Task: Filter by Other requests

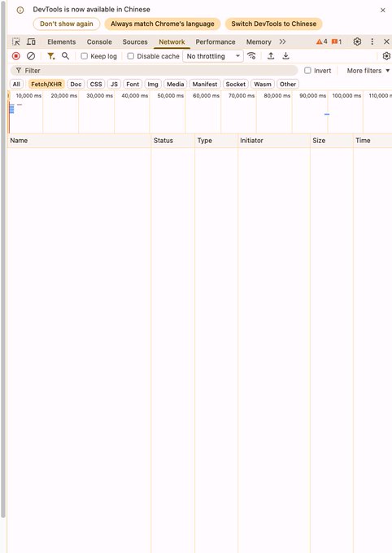Action: point(288,85)
